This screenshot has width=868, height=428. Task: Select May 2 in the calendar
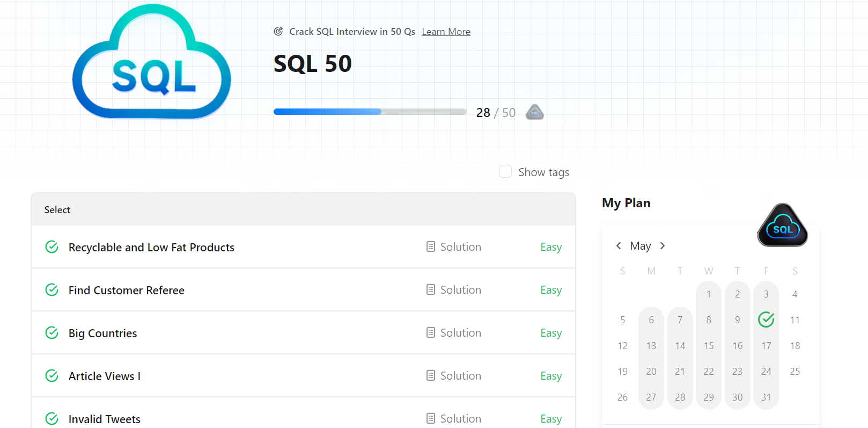tap(738, 294)
